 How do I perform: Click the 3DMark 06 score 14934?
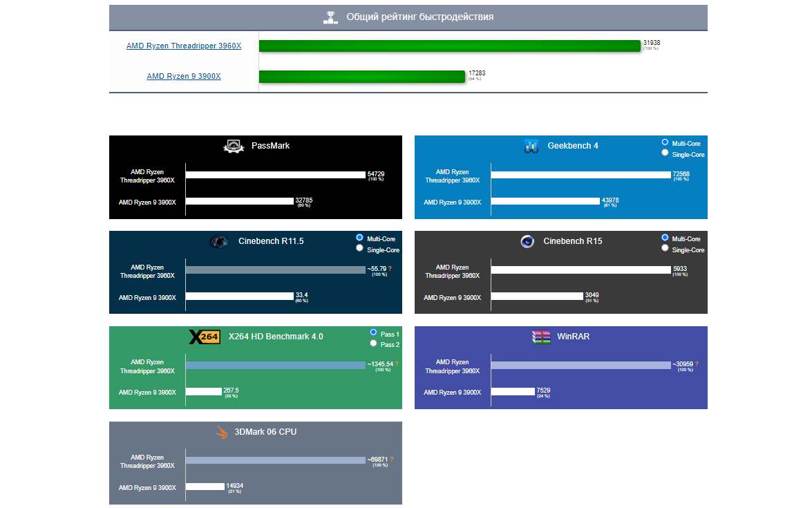click(x=234, y=486)
